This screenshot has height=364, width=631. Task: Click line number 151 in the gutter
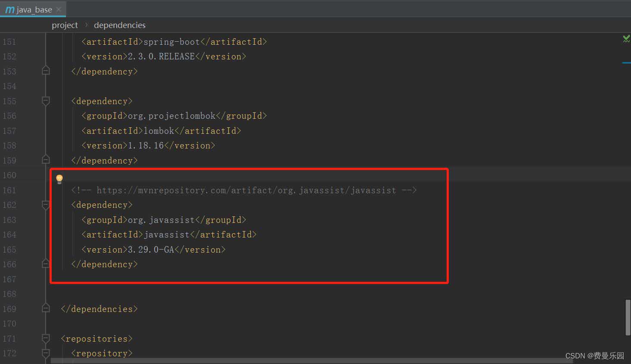(x=9, y=42)
